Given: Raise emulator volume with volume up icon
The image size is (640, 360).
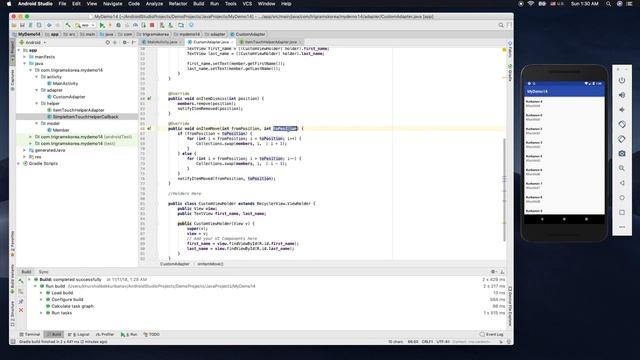Looking at the screenshot, I should click(x=622, y=95).
